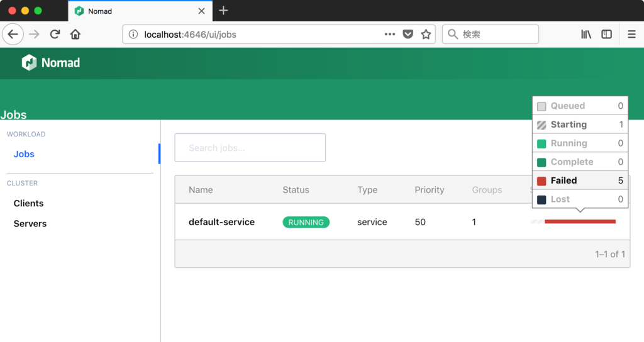Click the service type cell

tap(372, 222)
